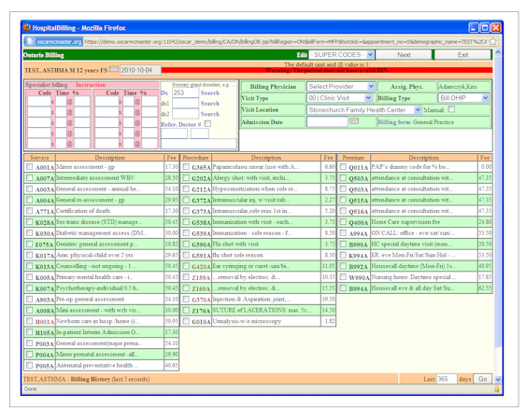Image resolution: width=526 pixels, height=420 pixels.
Task: Open the service date calendar icon
Action: point(114,69)
